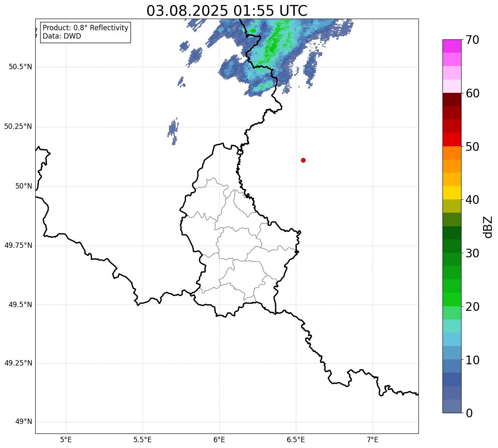Viewport: 498px width, 448px height.
Task: Click the title "03.08.2025 01:55 UTC"
Action: point(227,11)
